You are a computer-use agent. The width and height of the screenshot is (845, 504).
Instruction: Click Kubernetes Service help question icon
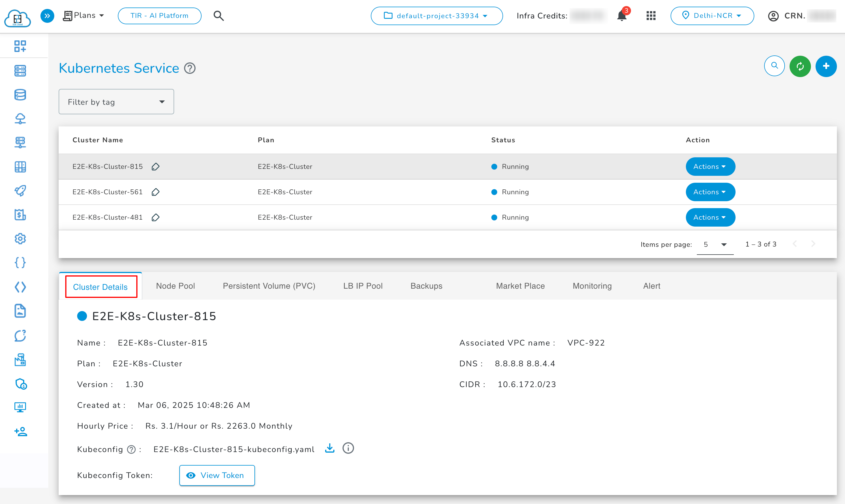click(x=189, y=68)
